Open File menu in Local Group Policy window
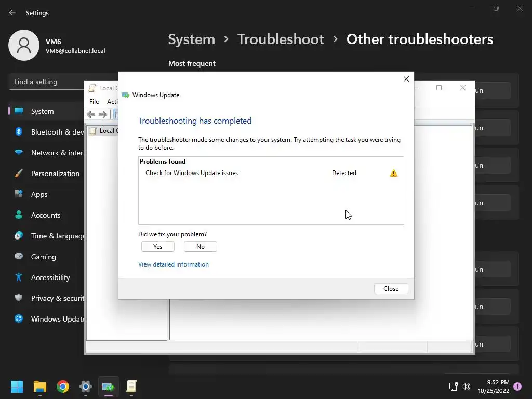 click(94, 102)
